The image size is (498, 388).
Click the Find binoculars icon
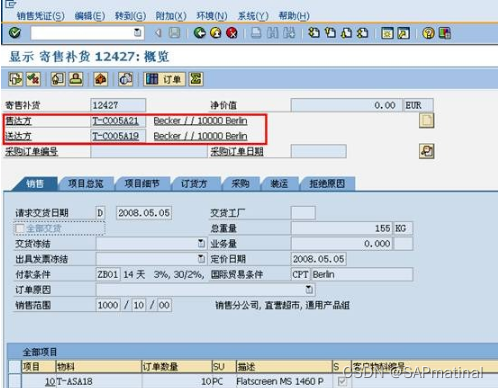coord(273,33)
